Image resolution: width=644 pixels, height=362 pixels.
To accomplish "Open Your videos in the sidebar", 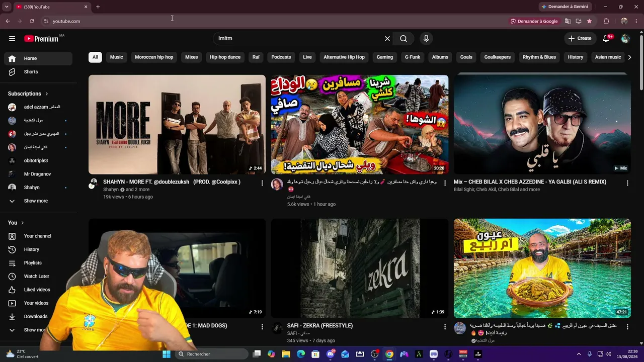I will [x=38, y=303].
